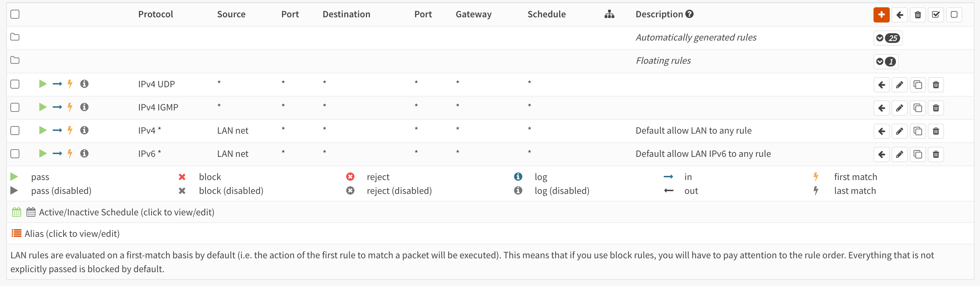Image resolution: width=980 pixels, height=286 pixels.
Task: Edit the IPv4 IGMP rule with pencil icon
Action: point(899,108)
